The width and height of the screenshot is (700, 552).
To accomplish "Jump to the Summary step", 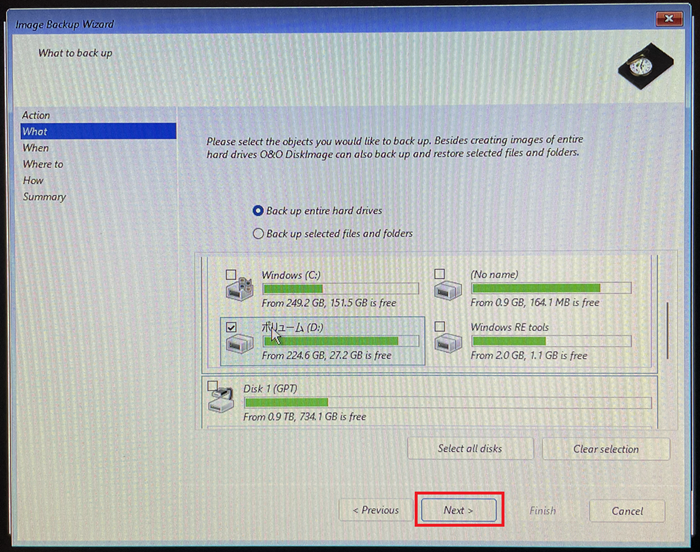I will pos(44,197).
